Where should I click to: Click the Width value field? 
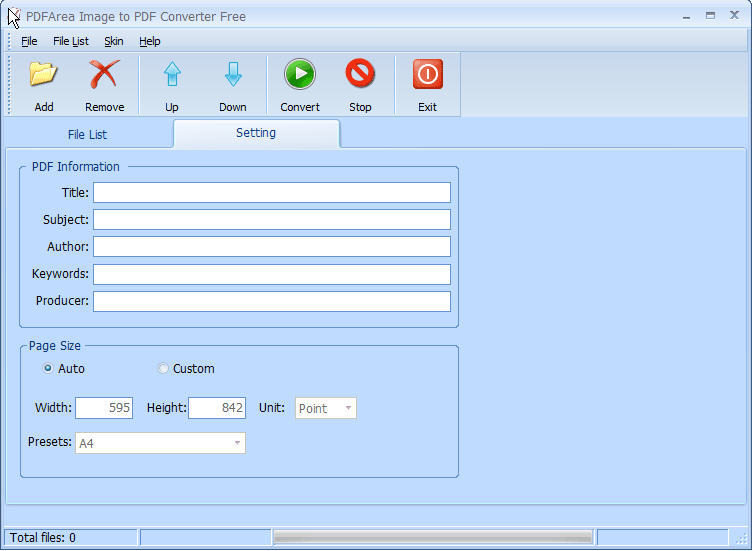[104, 408]
